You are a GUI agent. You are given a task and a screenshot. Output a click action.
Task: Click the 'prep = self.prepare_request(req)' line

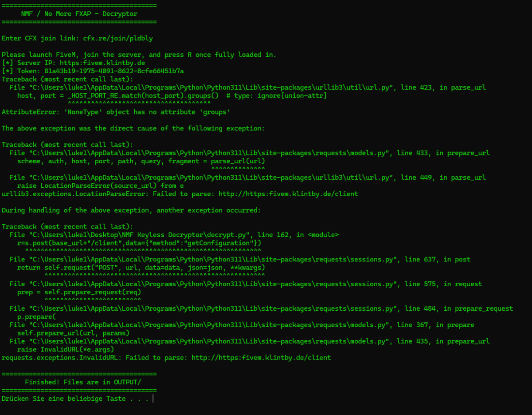click(x=79, y=292)
